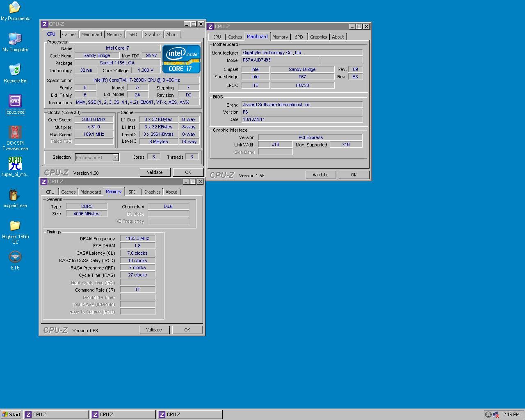Click the Core Voltage 1.308 V field

pyautogui.click(x=146, y=71)
